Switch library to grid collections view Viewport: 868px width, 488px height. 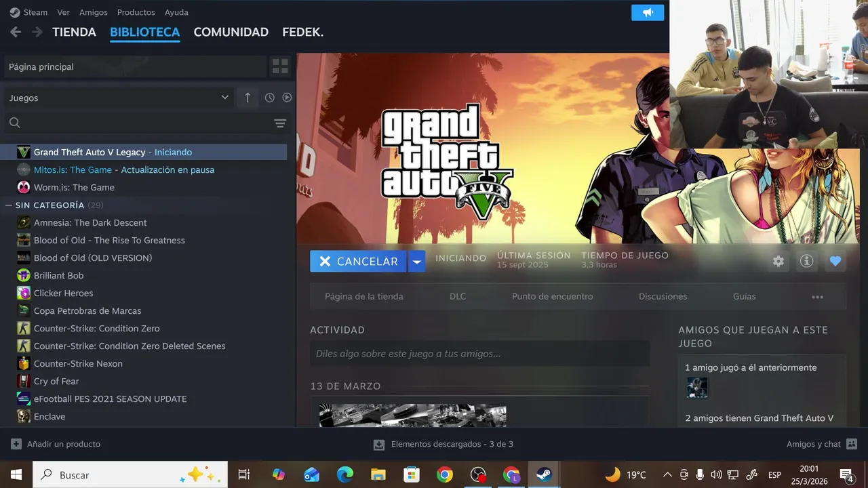(280, 66)
